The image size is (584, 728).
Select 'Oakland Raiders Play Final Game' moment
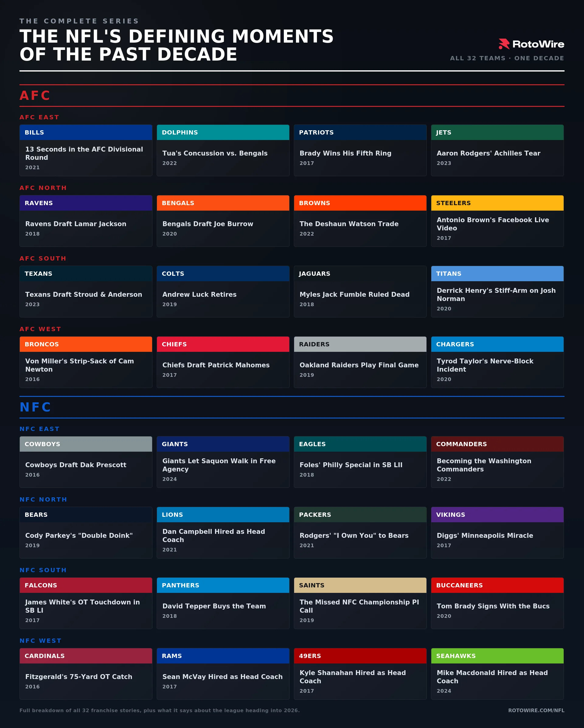(x=359, y=365)
